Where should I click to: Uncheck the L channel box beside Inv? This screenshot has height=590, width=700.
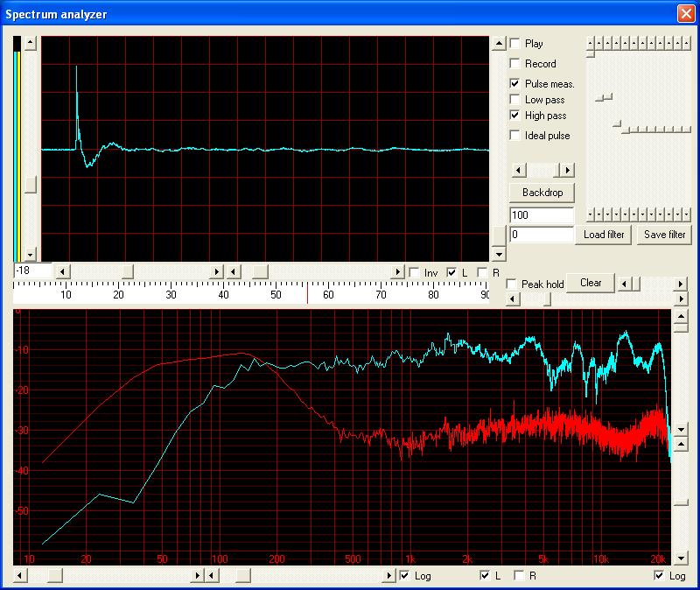click(451, 272)
